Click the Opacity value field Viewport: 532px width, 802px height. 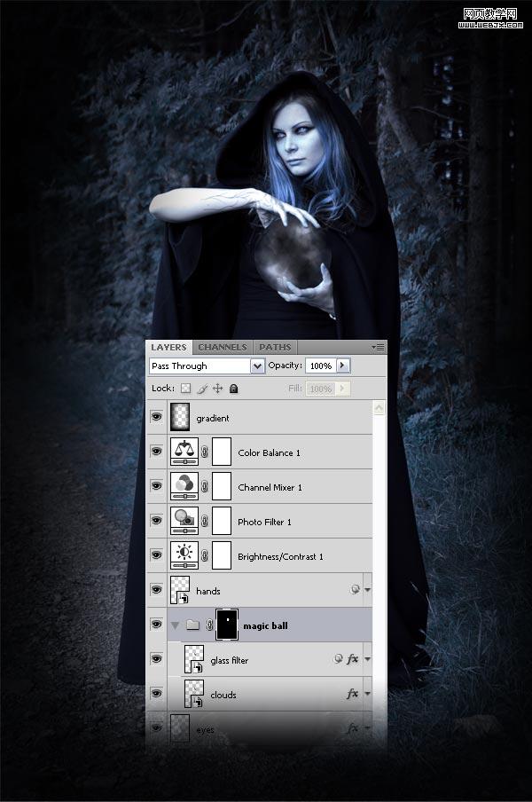pos(320,366)
